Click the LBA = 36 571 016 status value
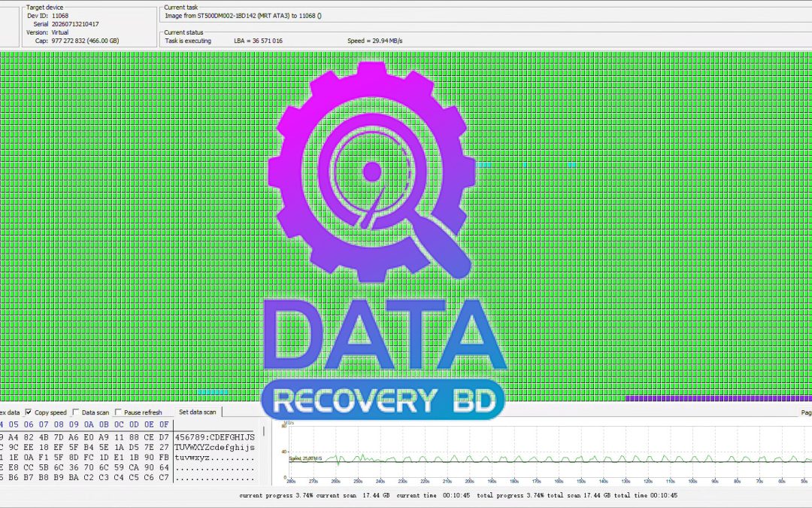The width and height of the screenshot is (812, 508). click(258, 41)
